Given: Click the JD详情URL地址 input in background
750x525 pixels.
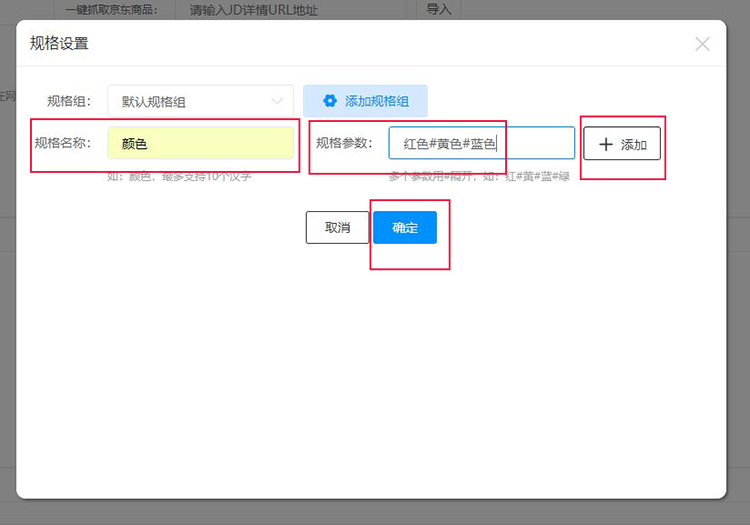Looking at the screenshot, I should click(291, 10).
